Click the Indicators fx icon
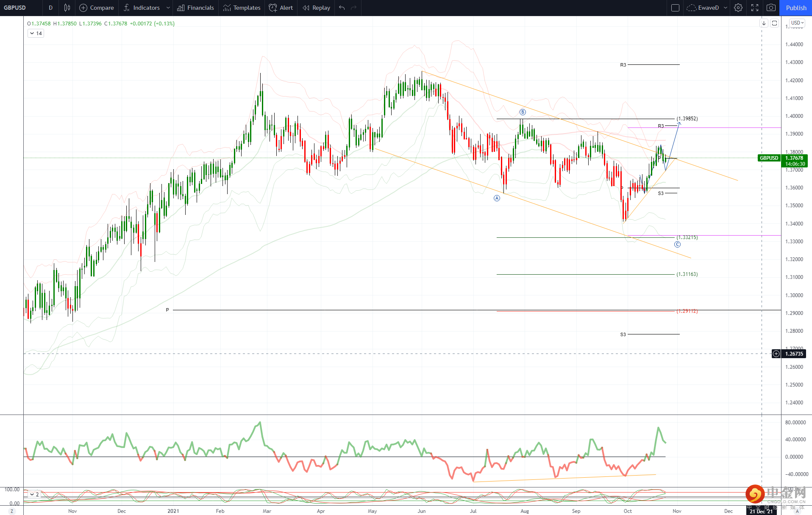Viewport: 812px width, 515px height. (x=127, y=8)
